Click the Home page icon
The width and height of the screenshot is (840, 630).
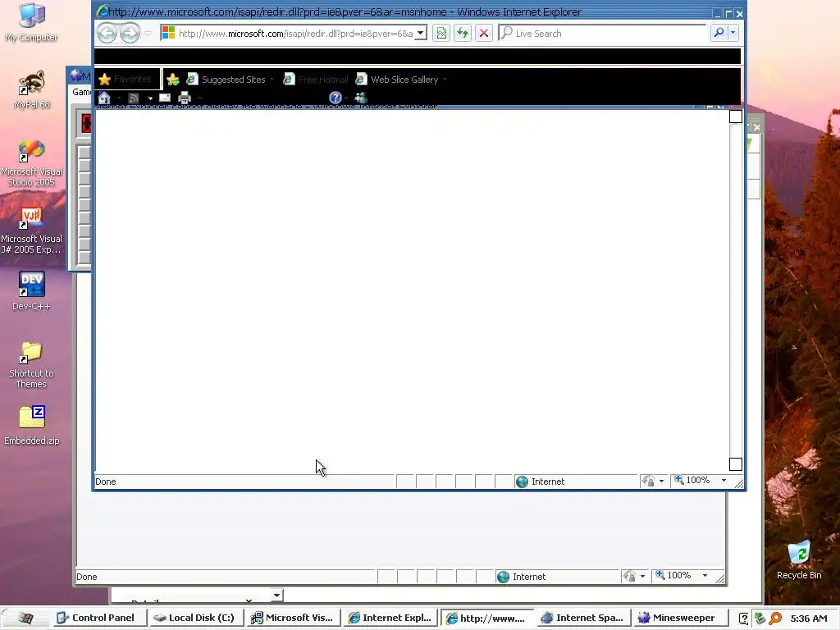pos(104,98)
